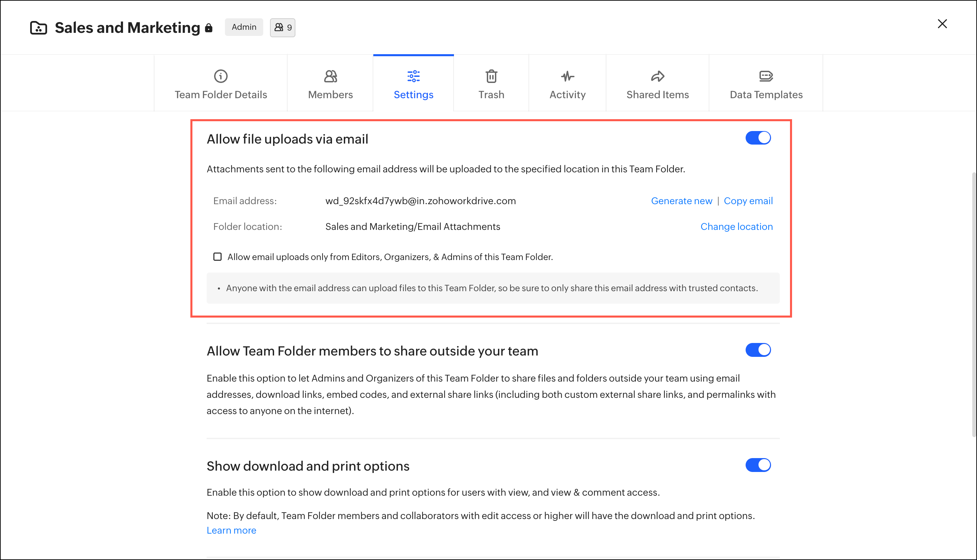This screenshot has height=560, width=977.
Task: Open the Settings tab
Action: click(413, 94)
